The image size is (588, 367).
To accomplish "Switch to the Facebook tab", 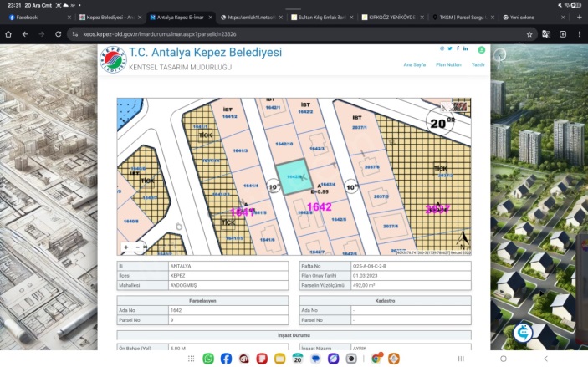I will click(33, 17).
